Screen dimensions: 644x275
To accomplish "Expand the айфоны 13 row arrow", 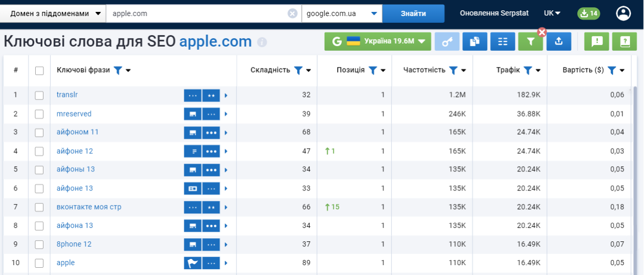I will [226, 170].
